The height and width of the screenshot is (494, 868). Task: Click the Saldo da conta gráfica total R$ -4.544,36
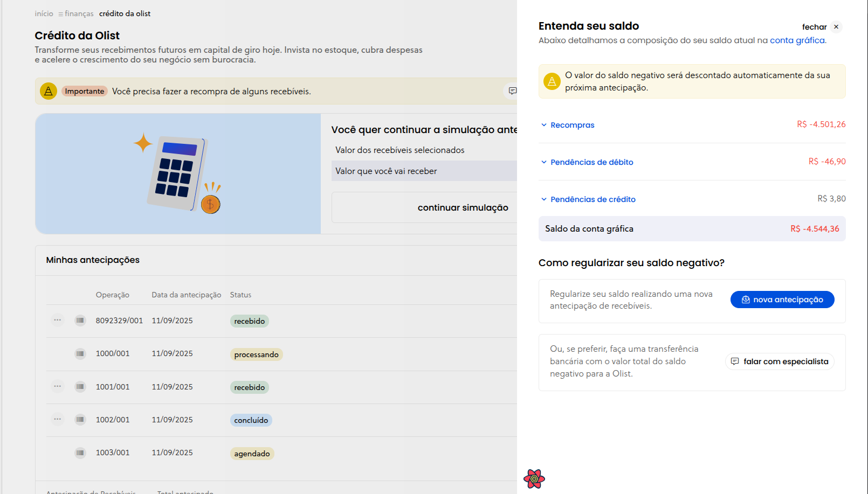tap(815, 229)
